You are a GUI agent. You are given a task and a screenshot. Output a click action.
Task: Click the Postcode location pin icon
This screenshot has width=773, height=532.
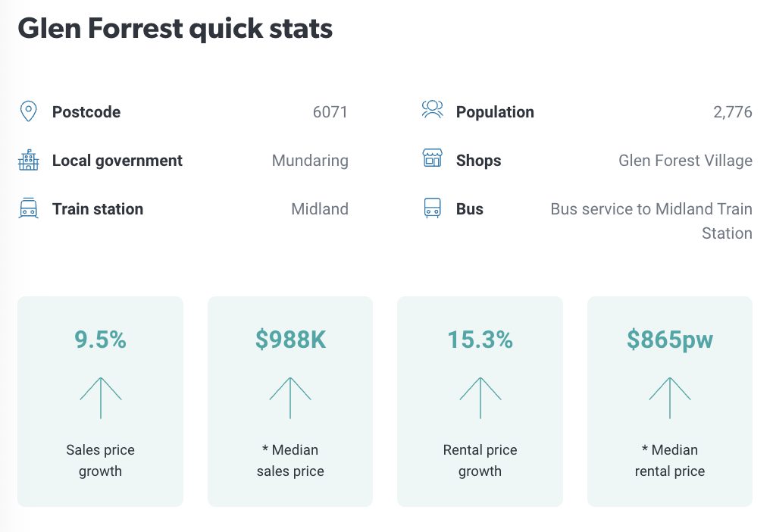28,111
